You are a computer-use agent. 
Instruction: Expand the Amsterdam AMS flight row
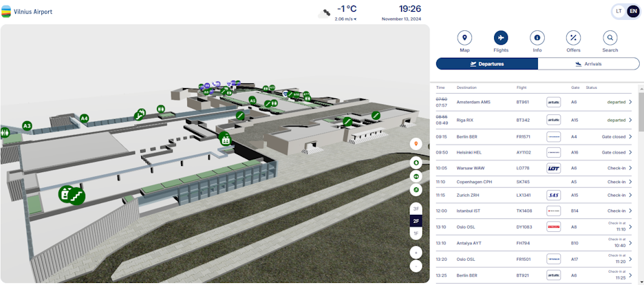click(x=630, y=102)
